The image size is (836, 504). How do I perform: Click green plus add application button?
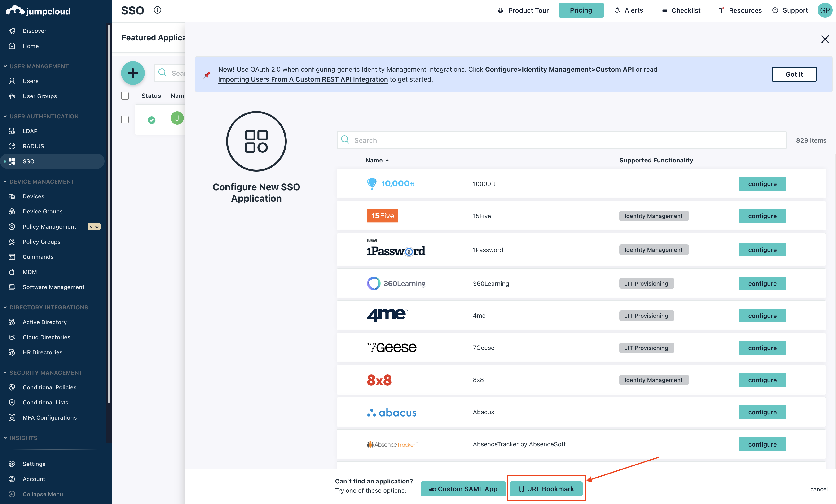click(x=133, y=73)
